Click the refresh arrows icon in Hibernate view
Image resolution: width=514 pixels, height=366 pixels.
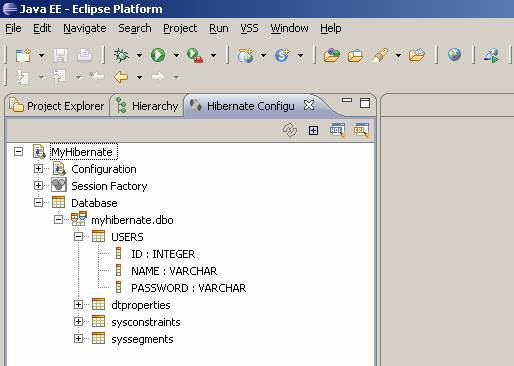coord(290,130)
